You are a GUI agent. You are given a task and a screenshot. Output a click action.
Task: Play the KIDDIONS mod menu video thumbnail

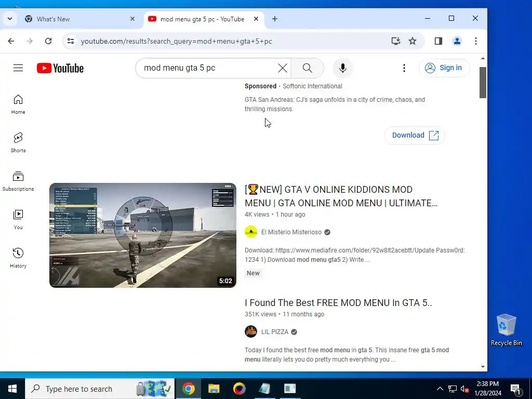coord(142,235)
